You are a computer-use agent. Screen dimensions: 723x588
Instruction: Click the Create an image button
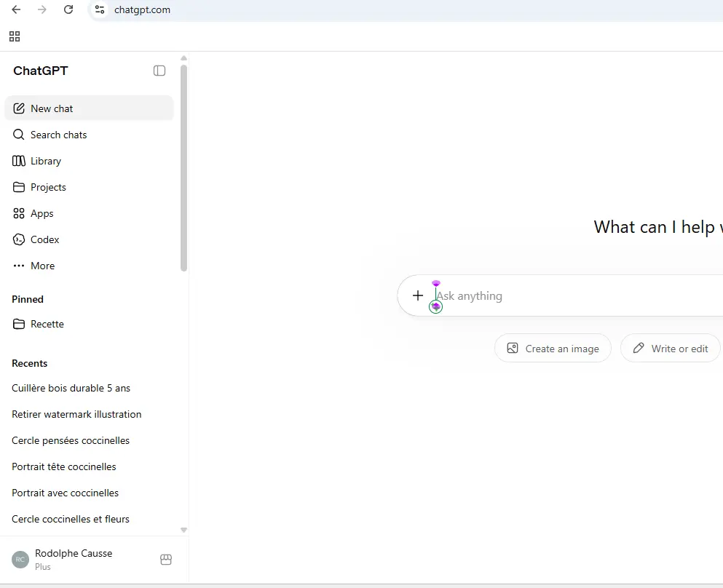tap(553, 348)
